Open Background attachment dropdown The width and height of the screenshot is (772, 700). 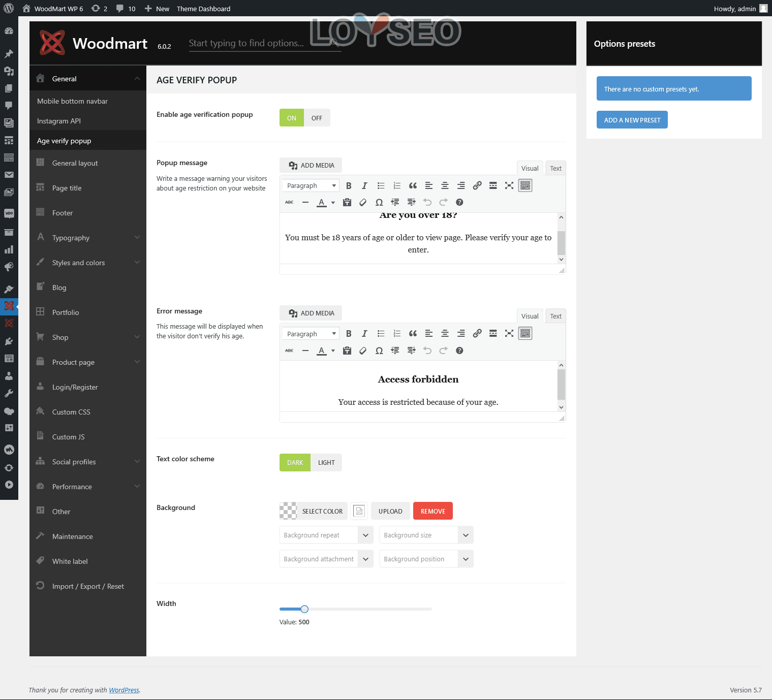[x=326, y=559]
